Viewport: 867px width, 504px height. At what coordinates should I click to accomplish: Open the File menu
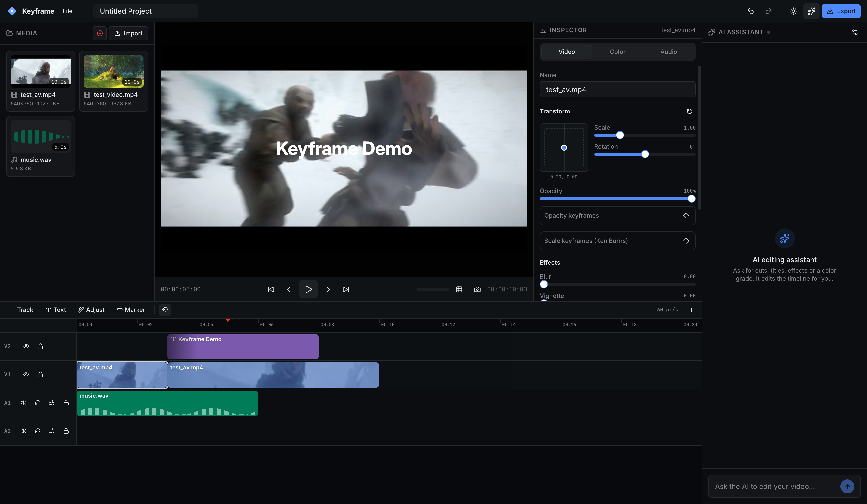(x=67, y=11)
